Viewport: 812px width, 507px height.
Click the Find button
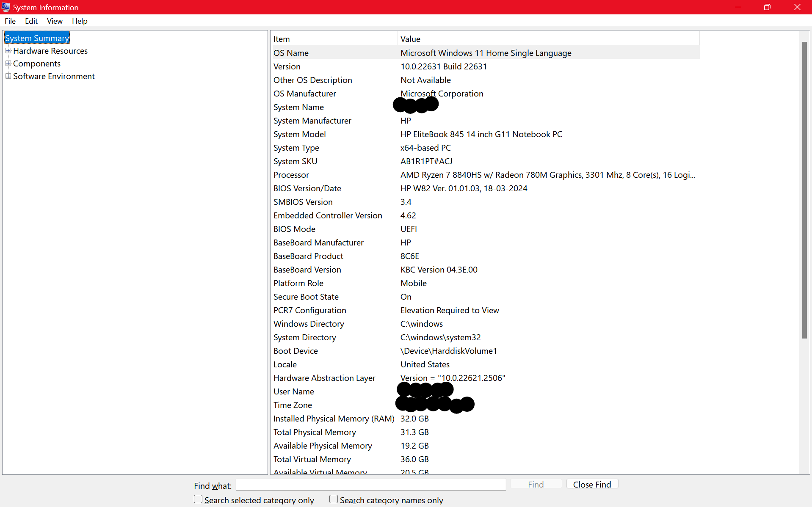(x=536, y=484)
